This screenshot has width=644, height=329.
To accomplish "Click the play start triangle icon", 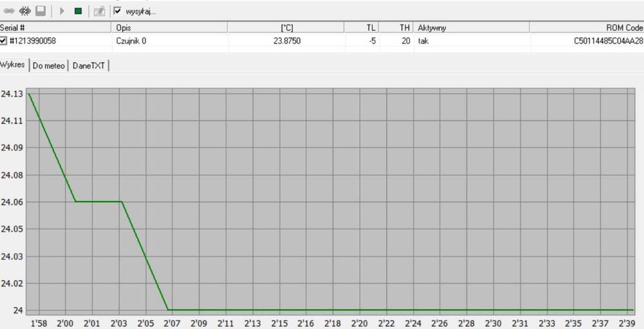I will [62, 11].
